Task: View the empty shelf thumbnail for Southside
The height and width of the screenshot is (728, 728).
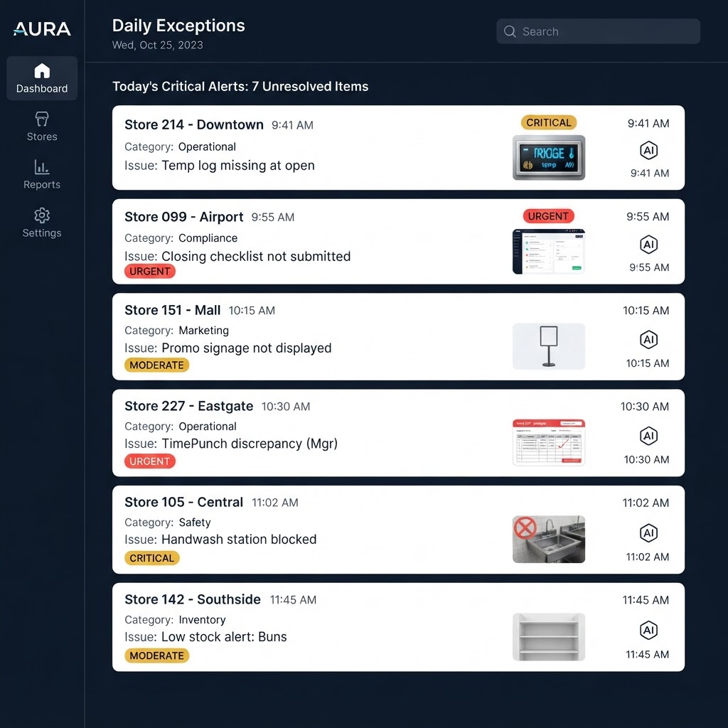Action: (x=549, y=636)
